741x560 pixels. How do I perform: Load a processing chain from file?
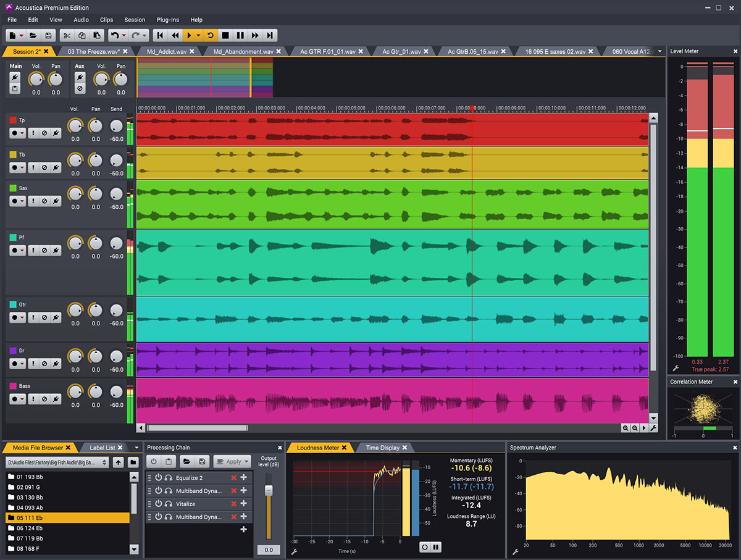pos(186,461)
